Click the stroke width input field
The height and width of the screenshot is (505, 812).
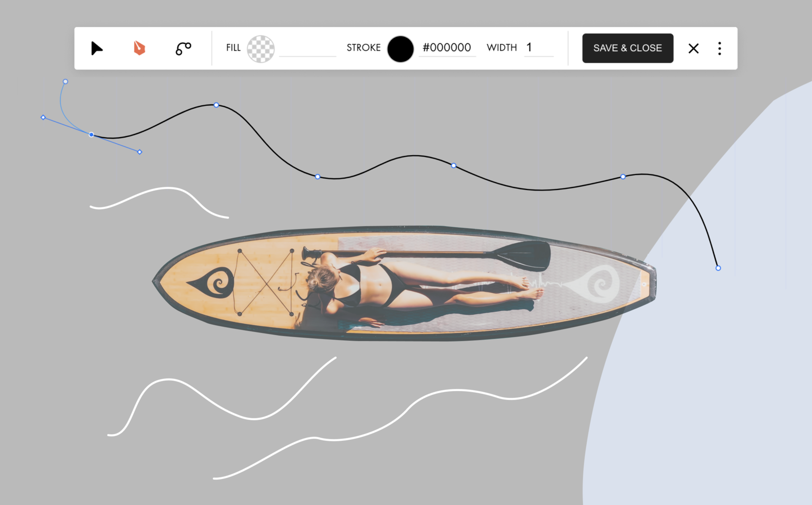click(x=538, y=48)
